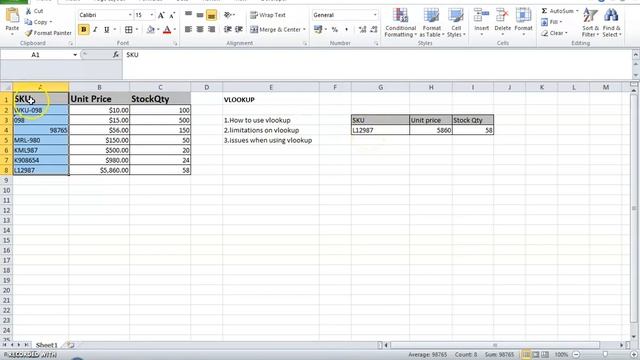Select column B header

99,87
